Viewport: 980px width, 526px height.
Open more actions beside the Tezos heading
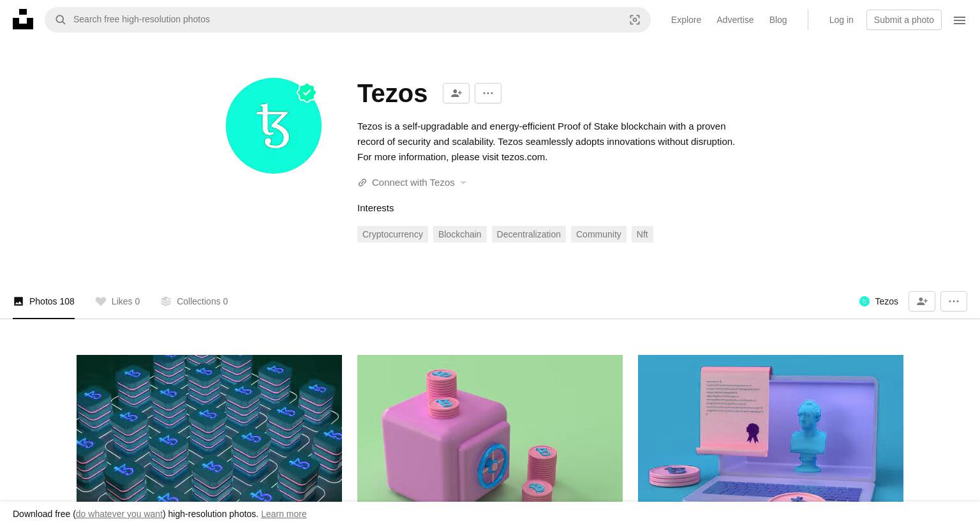pyautogui.click(x=488, y=93)
